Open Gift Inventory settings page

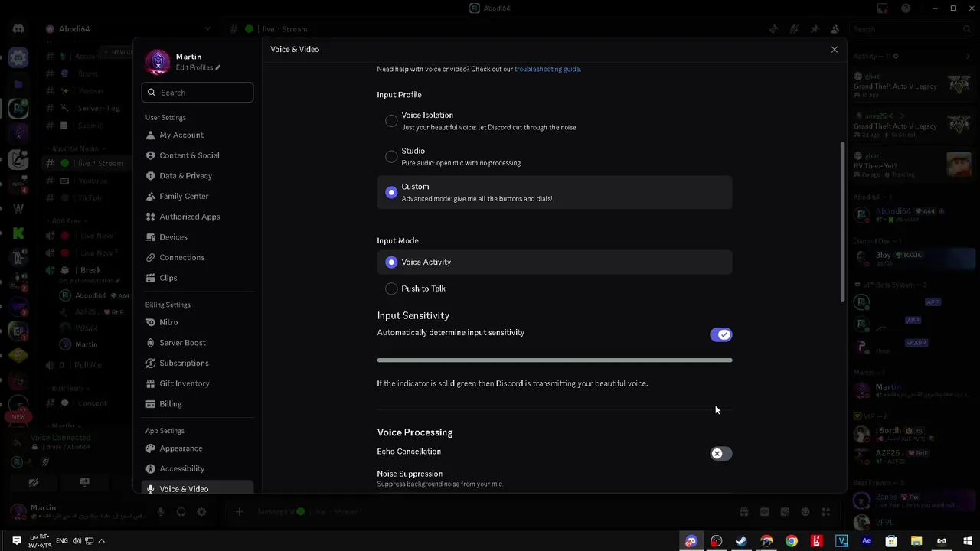tap(198, 383)
